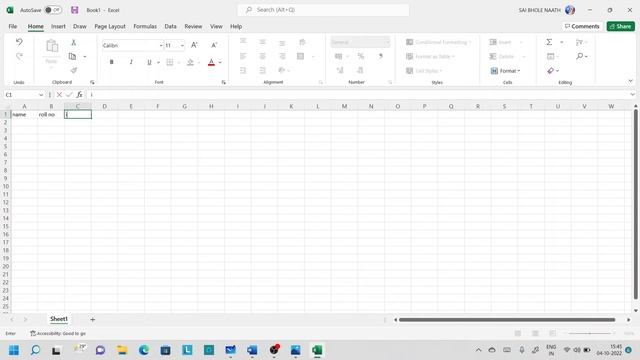This screenshot has height=360, width=640.
Task: Apply the red font color
Action: [211, 62]
